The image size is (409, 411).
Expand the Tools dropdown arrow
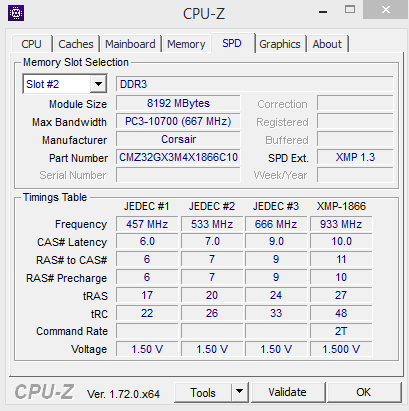239,392
